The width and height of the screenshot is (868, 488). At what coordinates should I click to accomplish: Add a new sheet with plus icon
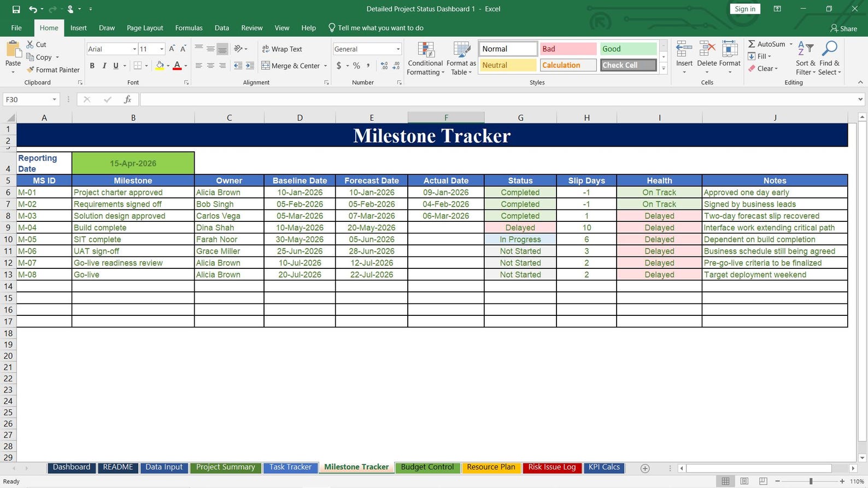[x=645, y=468]
